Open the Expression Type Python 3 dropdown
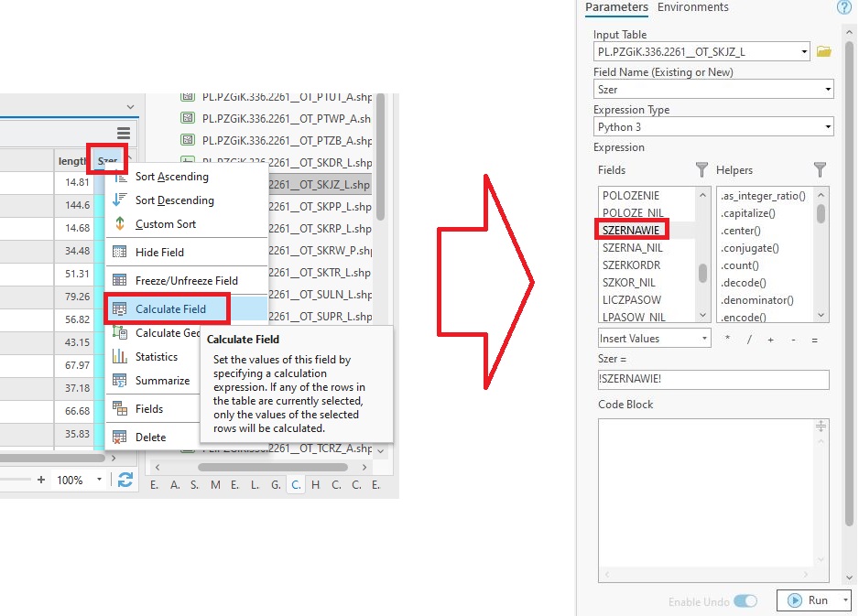The width and height of the screenshot is (859, 616). (828, 127)
